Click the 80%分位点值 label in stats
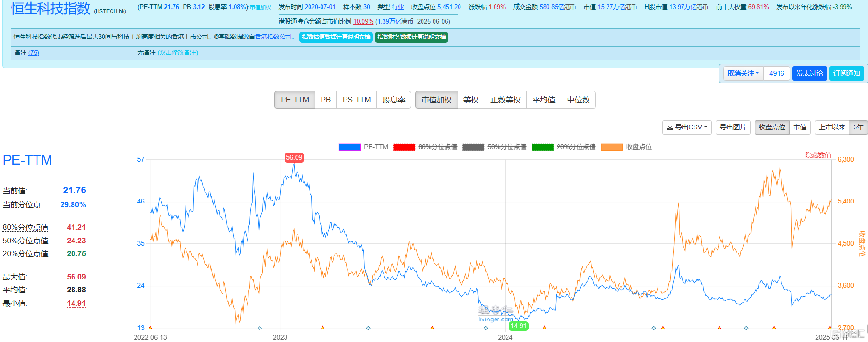This screenshot has height=342, width=868. click(25, 228)
